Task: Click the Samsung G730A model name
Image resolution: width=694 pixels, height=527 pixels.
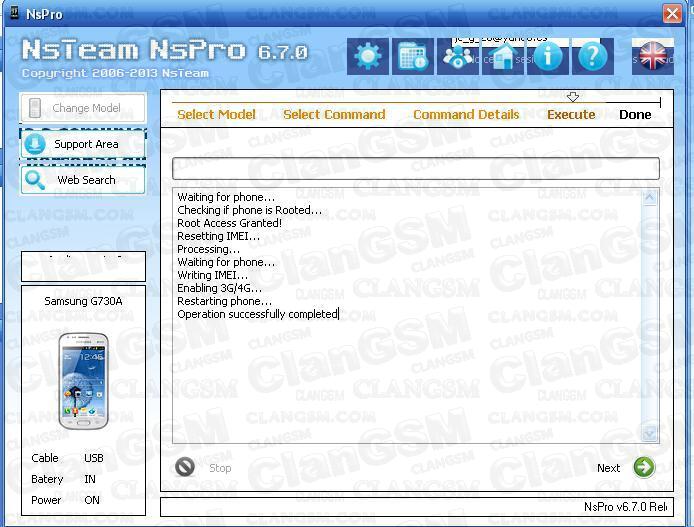Action: pyautogui.click(x=83, y=301)
